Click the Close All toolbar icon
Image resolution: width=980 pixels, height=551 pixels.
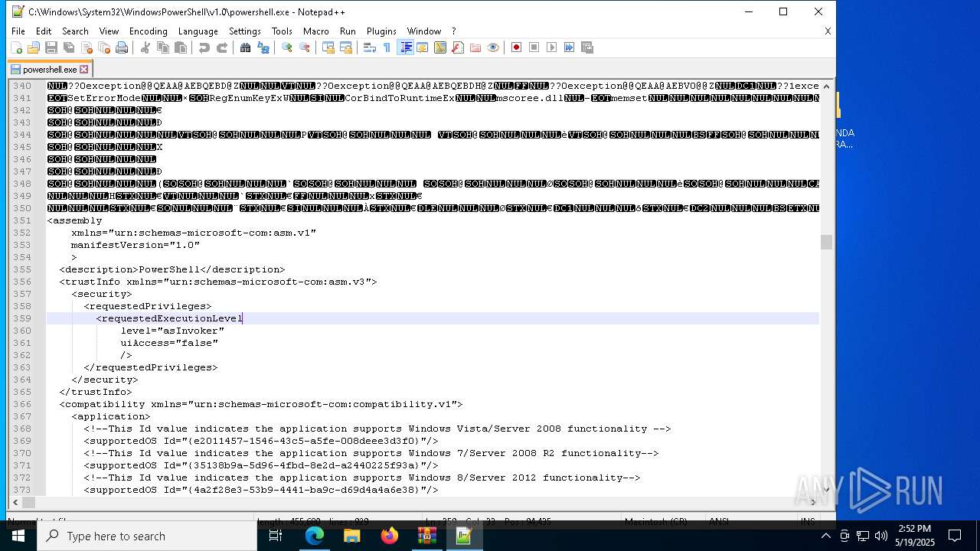click(104, 47)
